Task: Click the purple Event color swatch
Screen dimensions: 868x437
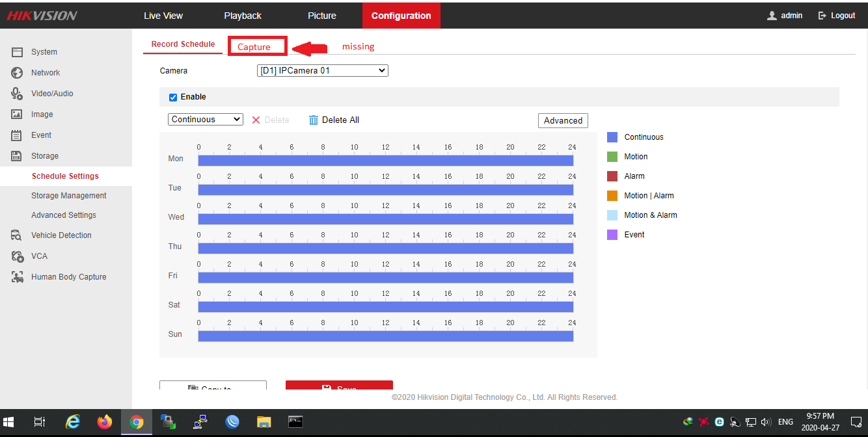Action: (x=612, y=235)
